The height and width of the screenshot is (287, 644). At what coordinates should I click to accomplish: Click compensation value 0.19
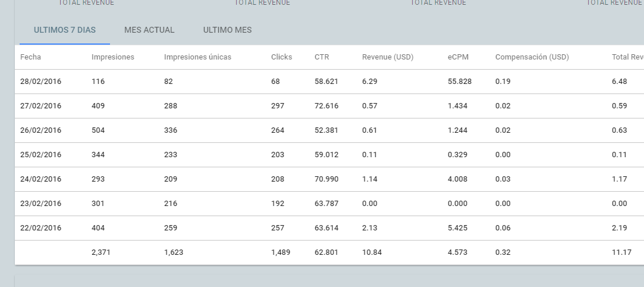click(502, 82)
